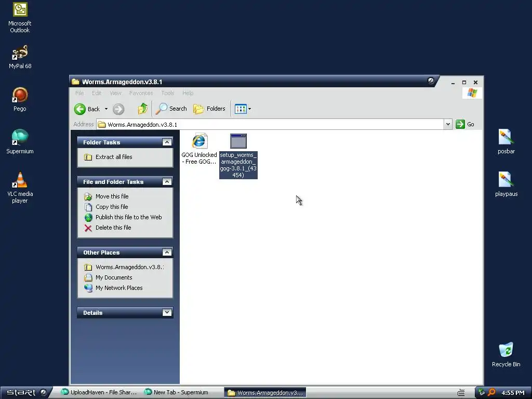Select MyPal 68 desktop icon

coord(20,57)
